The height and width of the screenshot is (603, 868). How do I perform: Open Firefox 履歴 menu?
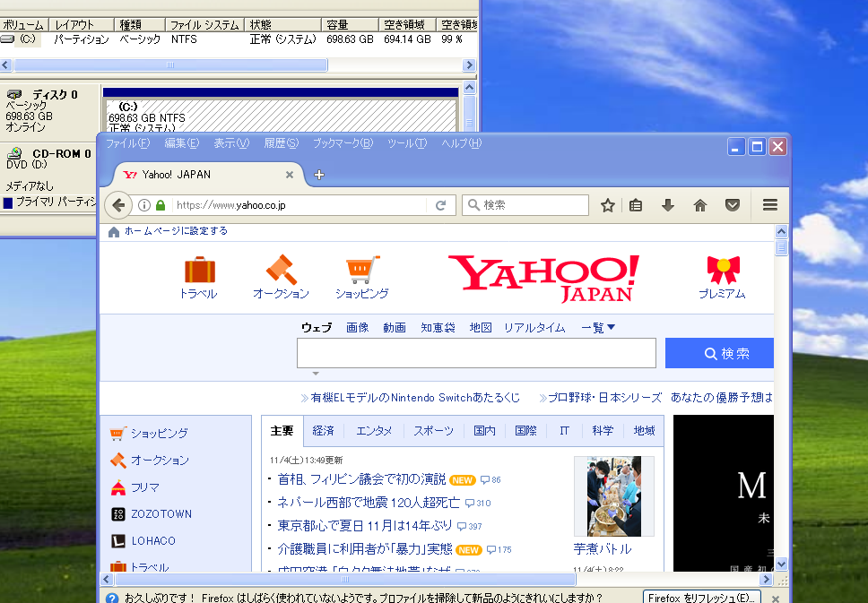click(x=282, y=143)
